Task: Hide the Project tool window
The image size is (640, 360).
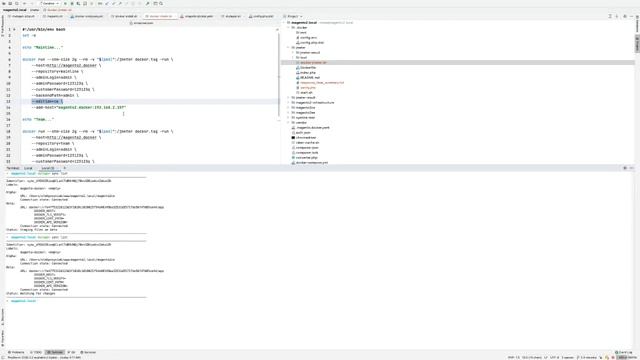Action: [x=631, y=16]
